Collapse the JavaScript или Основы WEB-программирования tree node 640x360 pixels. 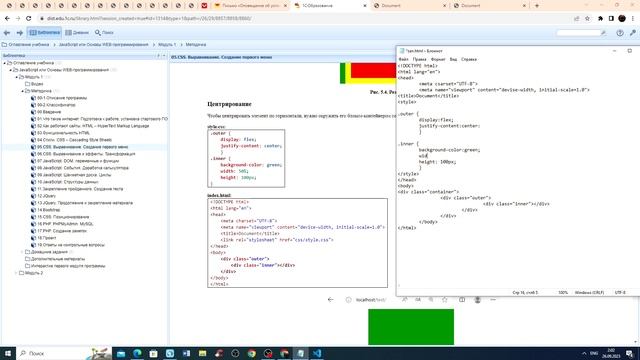pos(11,70)
